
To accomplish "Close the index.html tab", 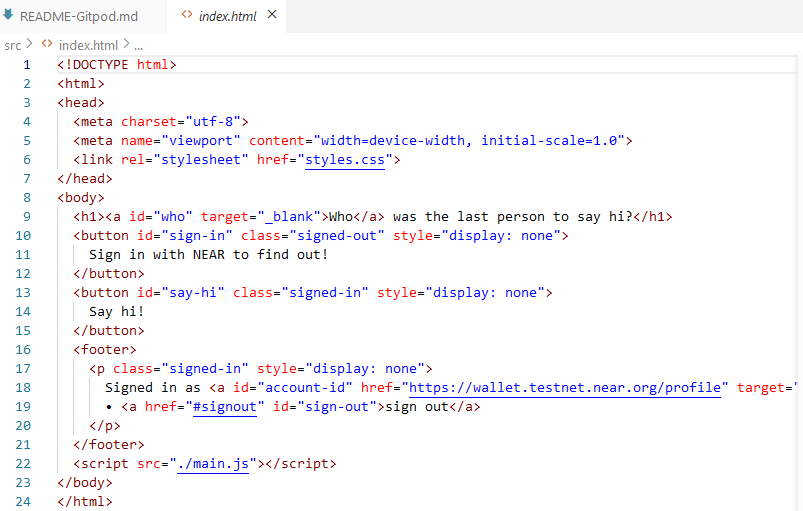I will (x=271, y=17).
